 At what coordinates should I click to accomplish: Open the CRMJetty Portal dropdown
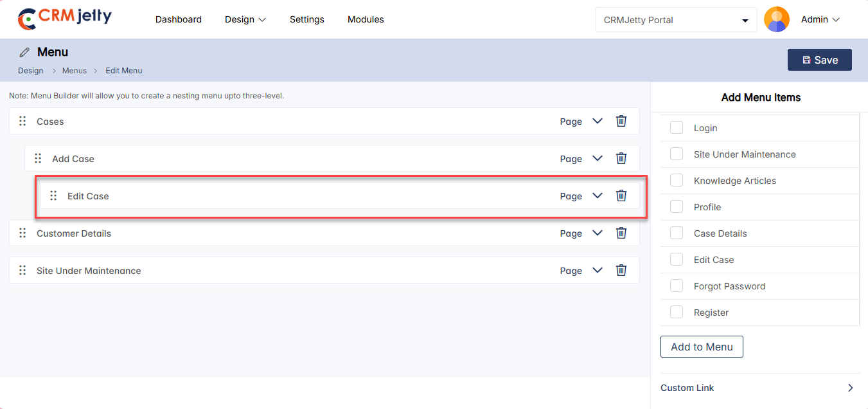point(676,20)
